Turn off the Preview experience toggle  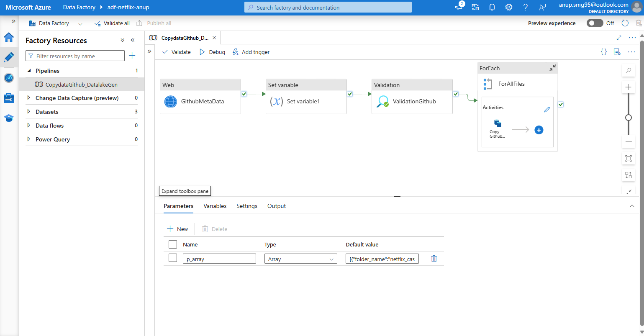(595, 23)
